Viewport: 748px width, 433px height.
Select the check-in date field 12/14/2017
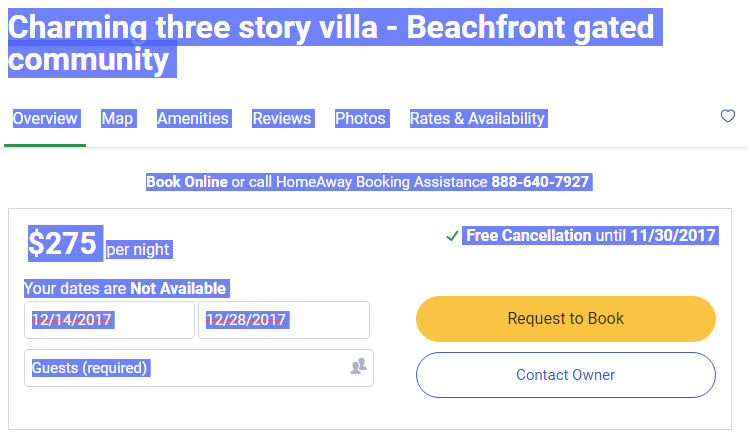pyautogui.click(x=109, y=320)
